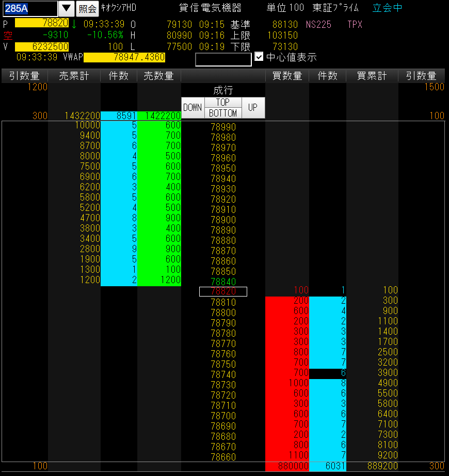
Task: Toggle the 中心値表示 checkbox
Action: coord(259,56)
